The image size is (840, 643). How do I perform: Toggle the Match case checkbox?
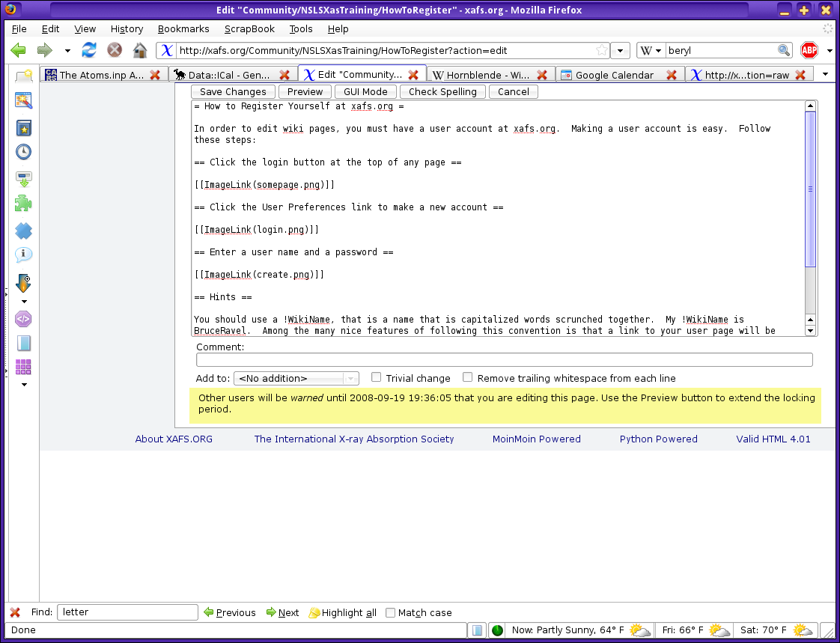click(x=390, y=612)
